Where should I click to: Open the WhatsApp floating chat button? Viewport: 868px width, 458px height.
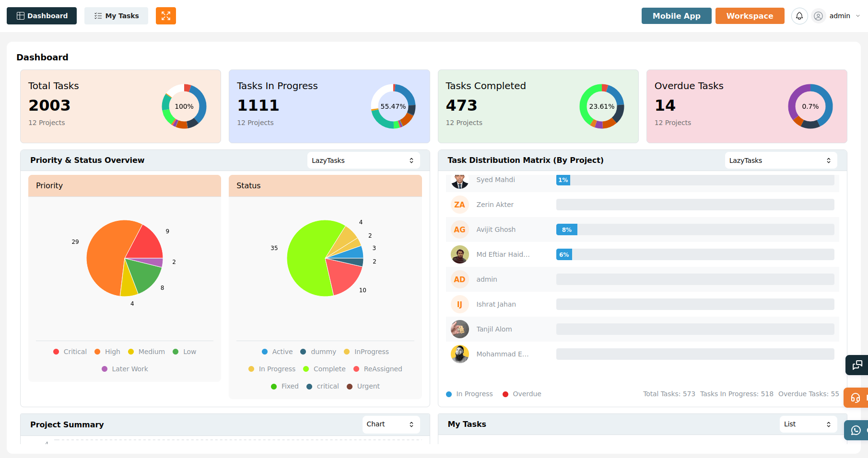tap(856, 430)
